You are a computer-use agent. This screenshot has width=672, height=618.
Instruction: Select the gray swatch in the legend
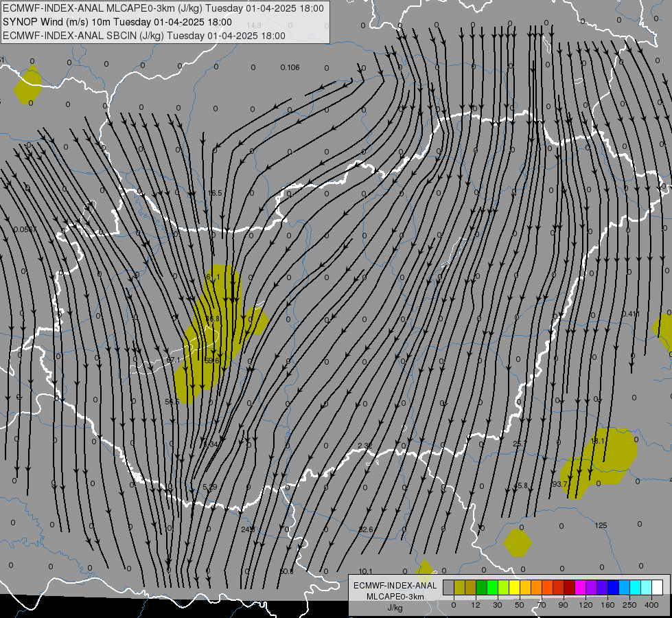[x=448, y=587]
